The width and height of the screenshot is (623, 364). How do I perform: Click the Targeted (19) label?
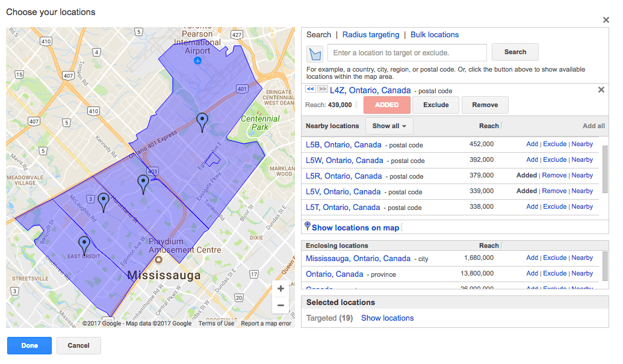[x=329, y=318]
